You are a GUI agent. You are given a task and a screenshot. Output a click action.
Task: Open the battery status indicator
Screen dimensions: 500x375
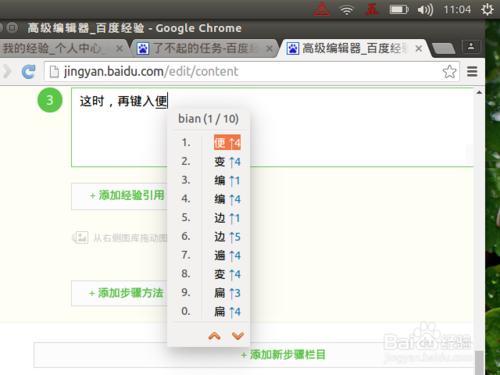tap(399, 9)
